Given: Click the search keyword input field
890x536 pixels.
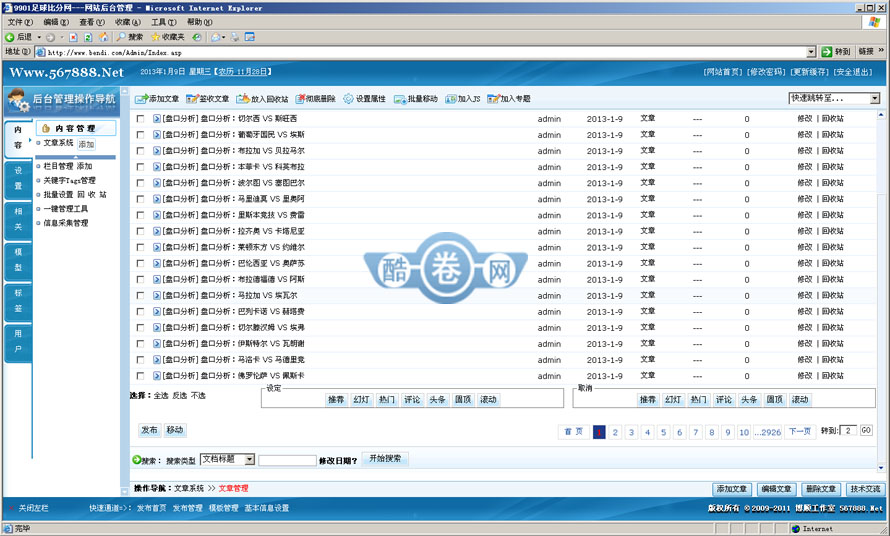Looking at the screenshot, I should tap(287, 460).
